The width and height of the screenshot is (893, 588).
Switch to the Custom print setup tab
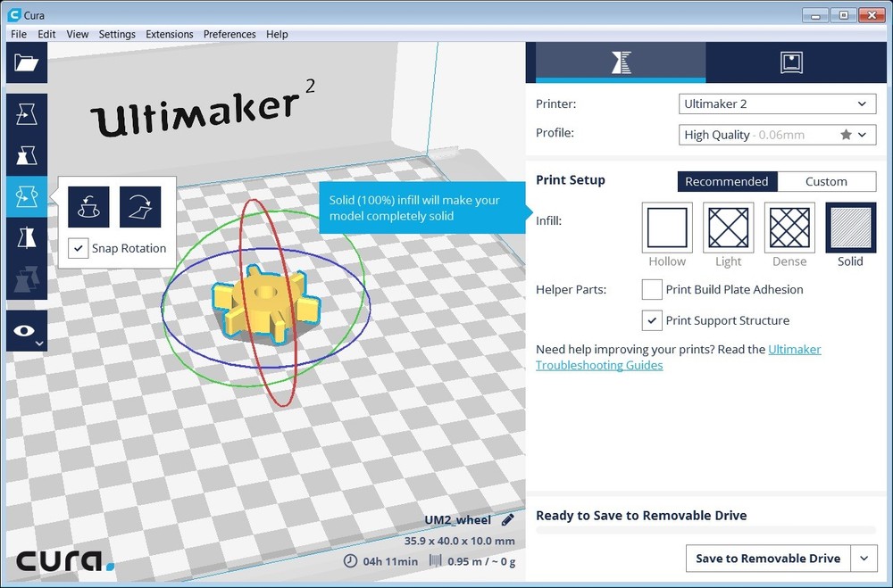(827, 181)
